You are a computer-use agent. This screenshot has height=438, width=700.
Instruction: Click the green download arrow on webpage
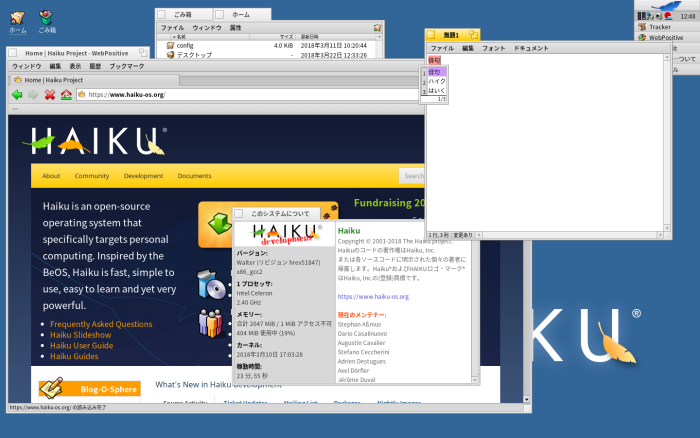(220, 224)
